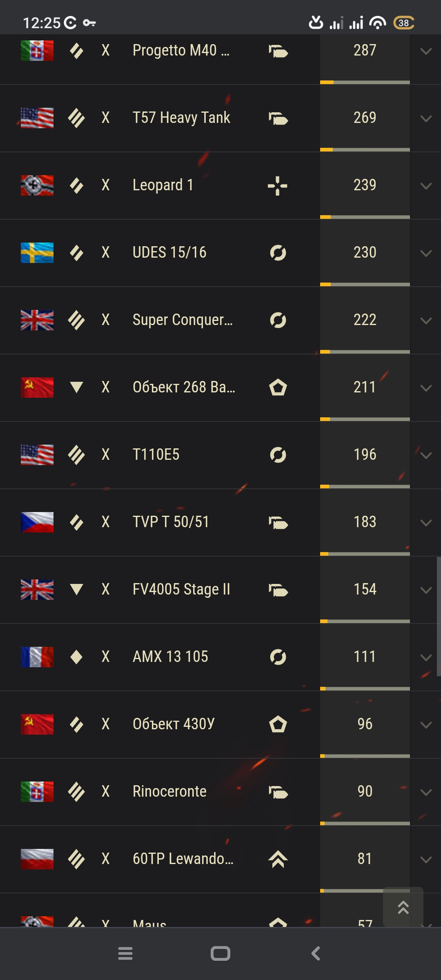
Task: Tap the circular reload icon for UDES 15/16
Action: 278,253
